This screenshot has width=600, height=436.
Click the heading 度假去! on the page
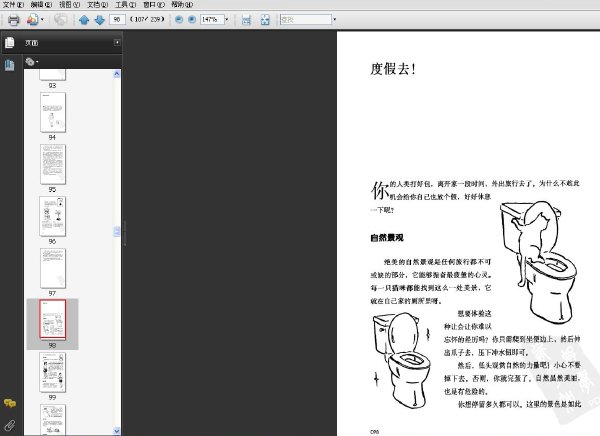[393, 69]
